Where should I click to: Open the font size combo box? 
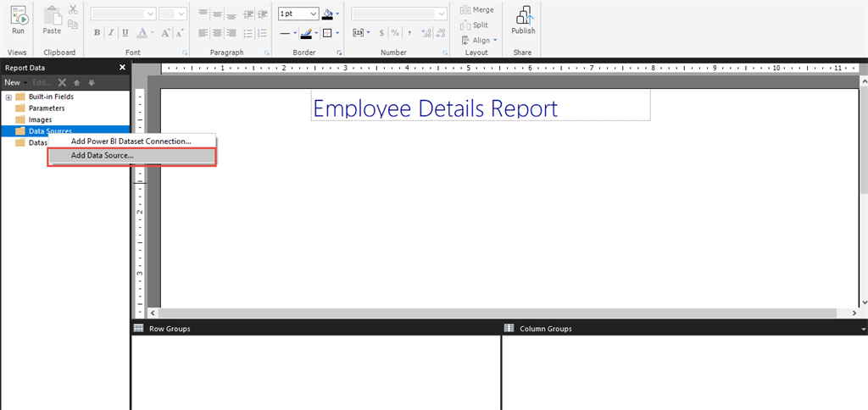(173, 14)
